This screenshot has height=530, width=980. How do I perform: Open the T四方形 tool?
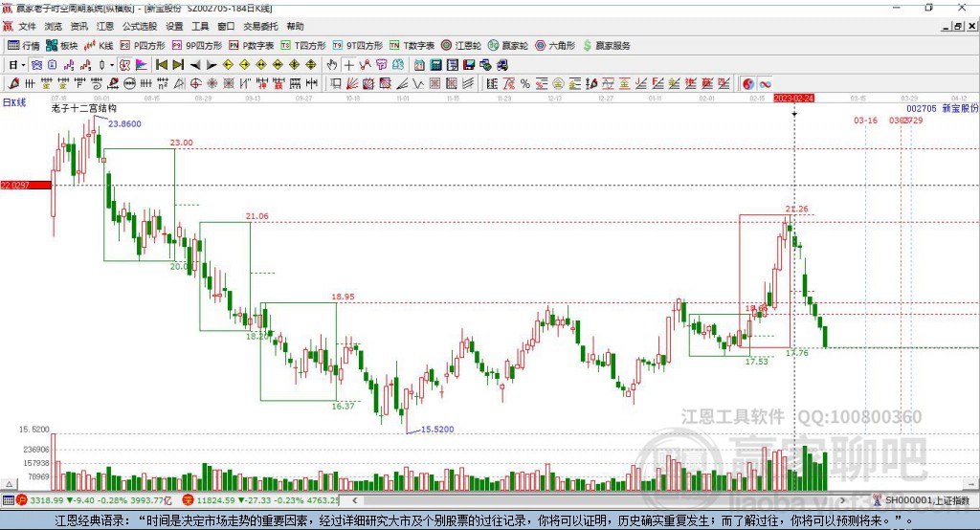click(303, 46)
